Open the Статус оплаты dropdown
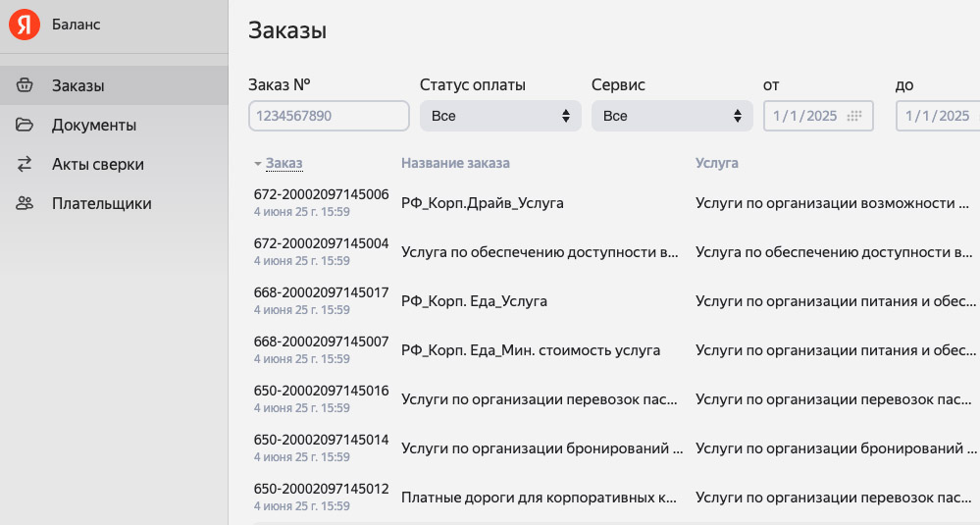 click(500, 116)
